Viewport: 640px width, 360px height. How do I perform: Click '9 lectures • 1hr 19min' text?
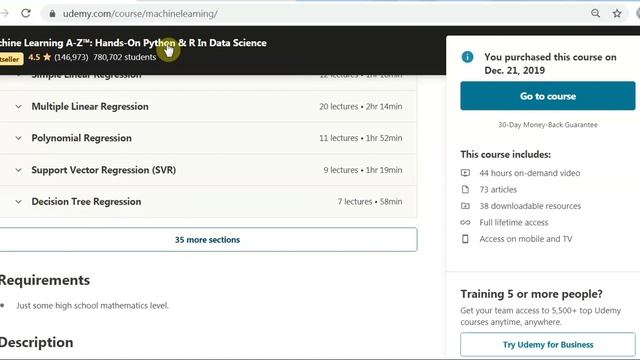click(362, 170)
